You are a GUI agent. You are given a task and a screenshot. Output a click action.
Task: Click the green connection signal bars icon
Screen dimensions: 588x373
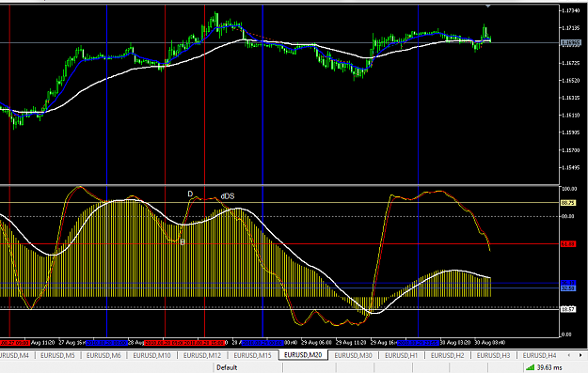530,367
